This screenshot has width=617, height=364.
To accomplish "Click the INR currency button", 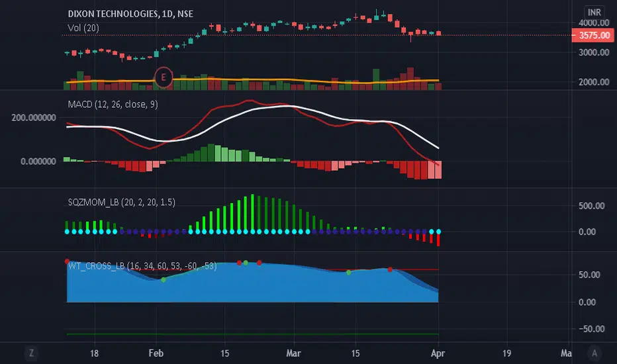I will click(x=594, y=12).
